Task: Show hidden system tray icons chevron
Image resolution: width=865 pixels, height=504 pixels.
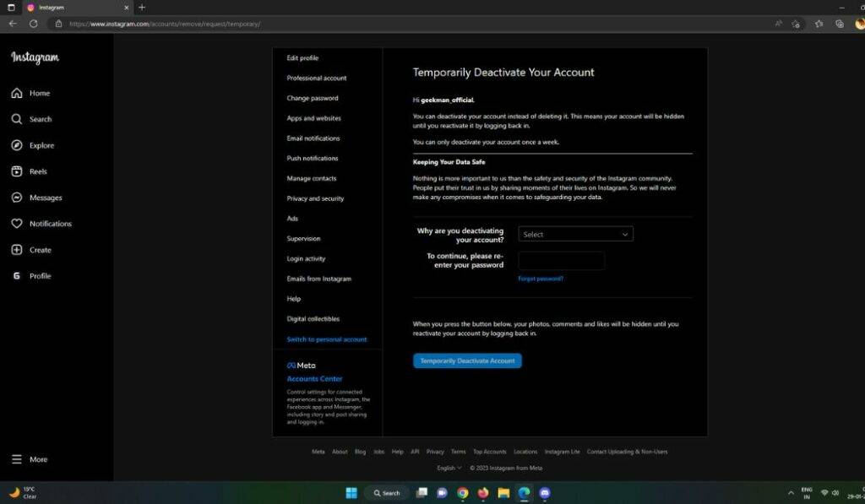Action: [791, 492]
